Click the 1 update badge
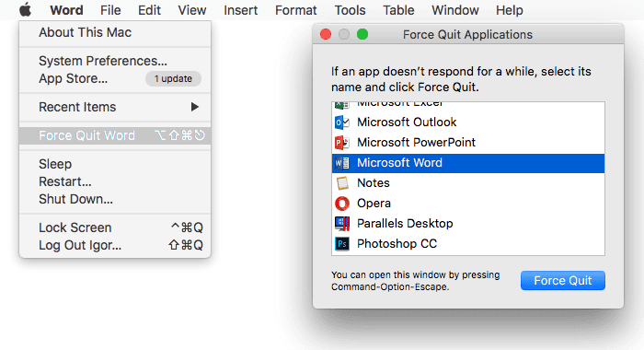This screenshot has width=644, height=350. [173, 78]
